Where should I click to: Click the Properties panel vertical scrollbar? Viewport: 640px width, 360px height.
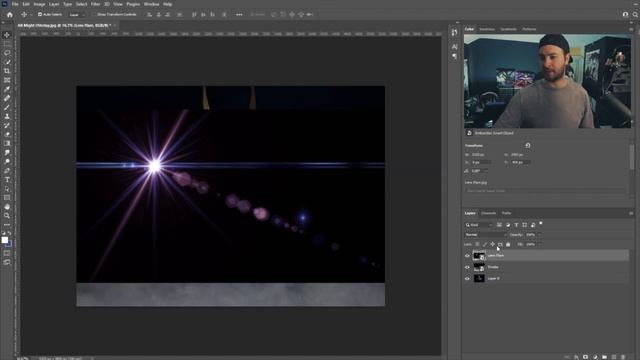click(x=631, y=157)
